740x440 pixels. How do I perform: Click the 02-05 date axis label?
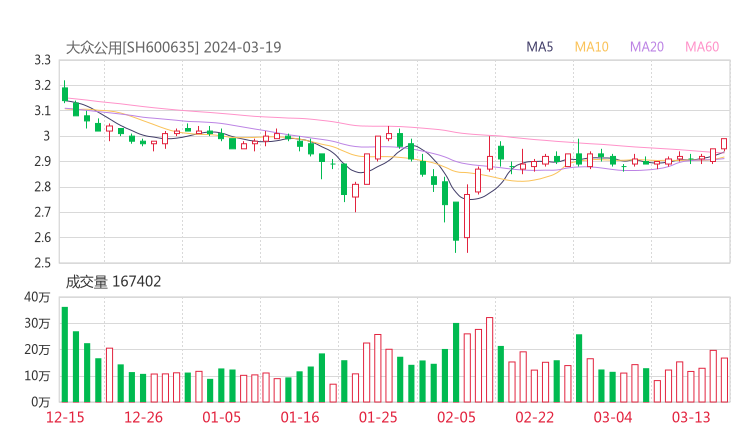[456, 417]
